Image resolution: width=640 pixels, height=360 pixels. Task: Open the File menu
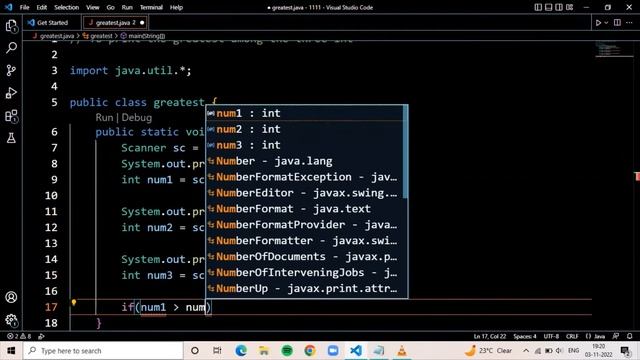tap(24, 7)
